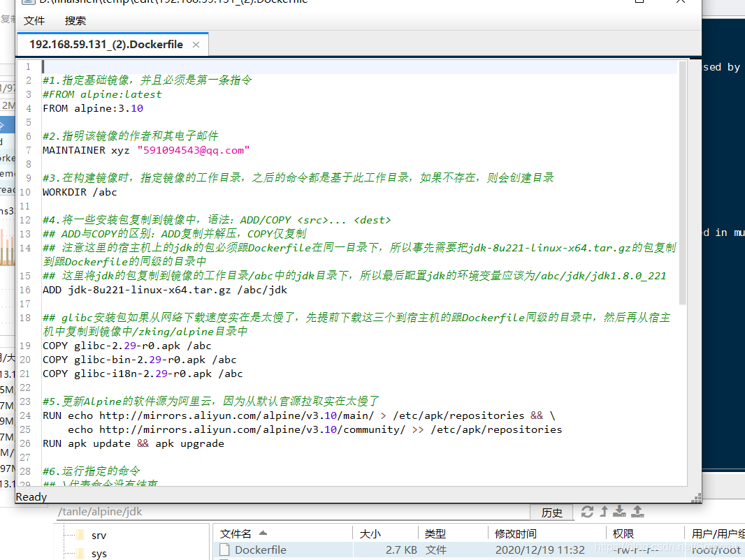
Task: Click the Dockerfile file icon
Action: [x=225, y=550]
